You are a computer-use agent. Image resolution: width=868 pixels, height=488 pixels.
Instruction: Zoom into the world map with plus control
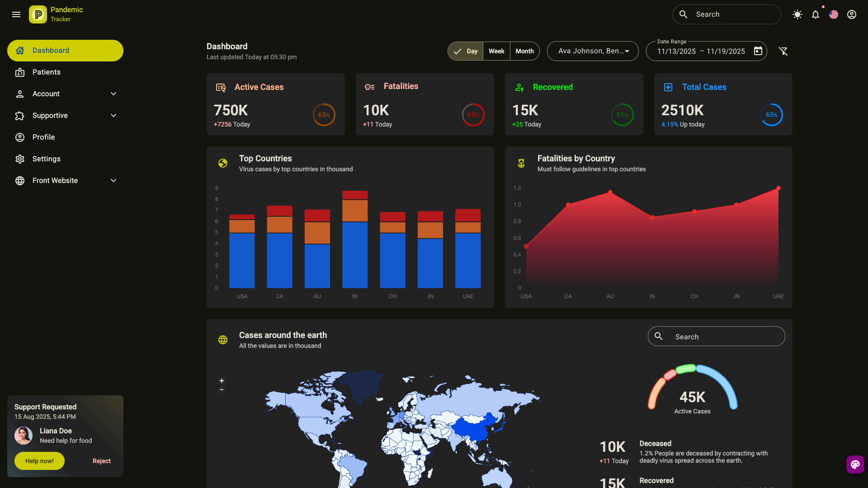(222, 381)
